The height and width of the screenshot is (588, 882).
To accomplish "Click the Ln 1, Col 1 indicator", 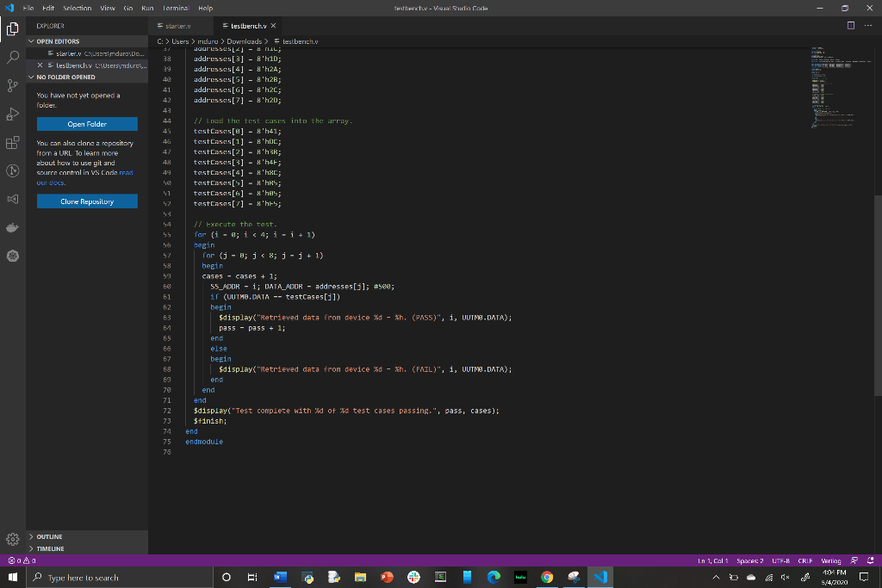I will coord(712,560).
